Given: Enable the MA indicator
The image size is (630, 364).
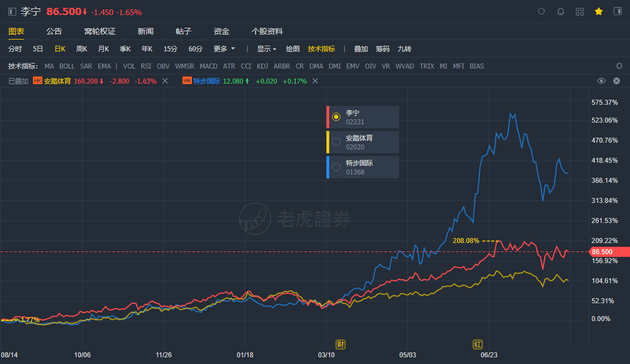Looking at the screenshot, I should [49, 66].
